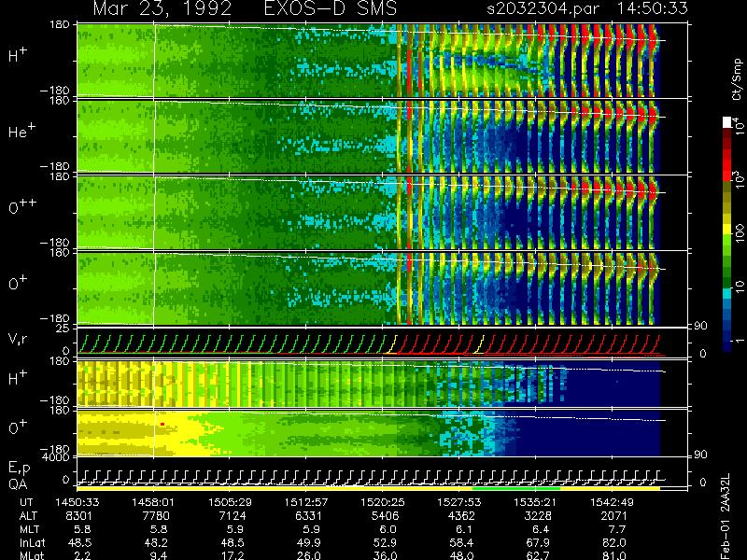Select UT value '1505:29'
This screenshot has height=560, width=747.
(230, 502)
